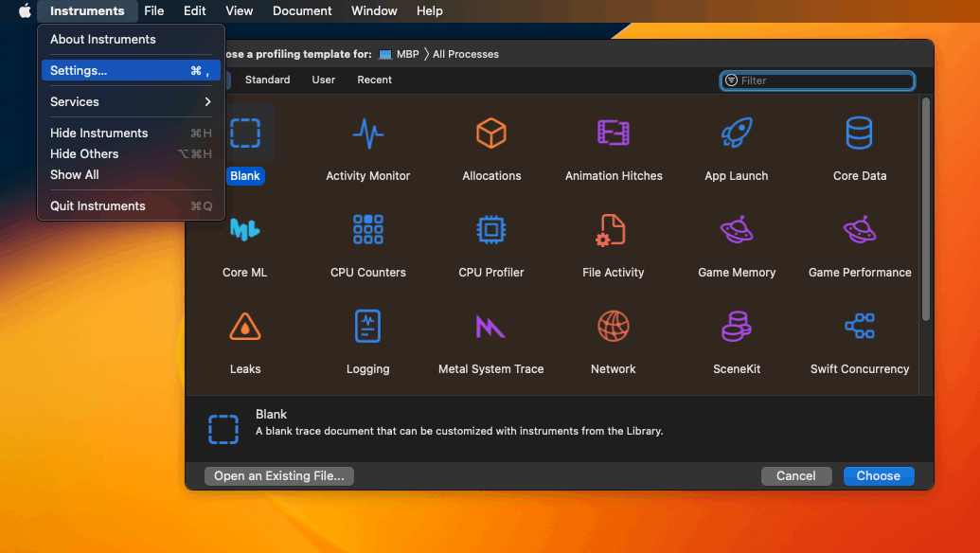Select the Network globe icon
980x553 pixels.
[614, 326]
